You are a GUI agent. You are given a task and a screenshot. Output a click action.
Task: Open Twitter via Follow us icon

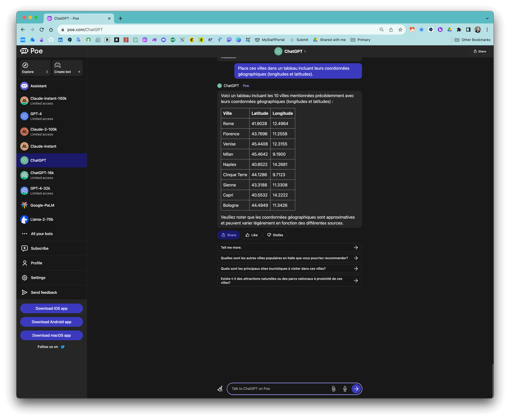63,347
